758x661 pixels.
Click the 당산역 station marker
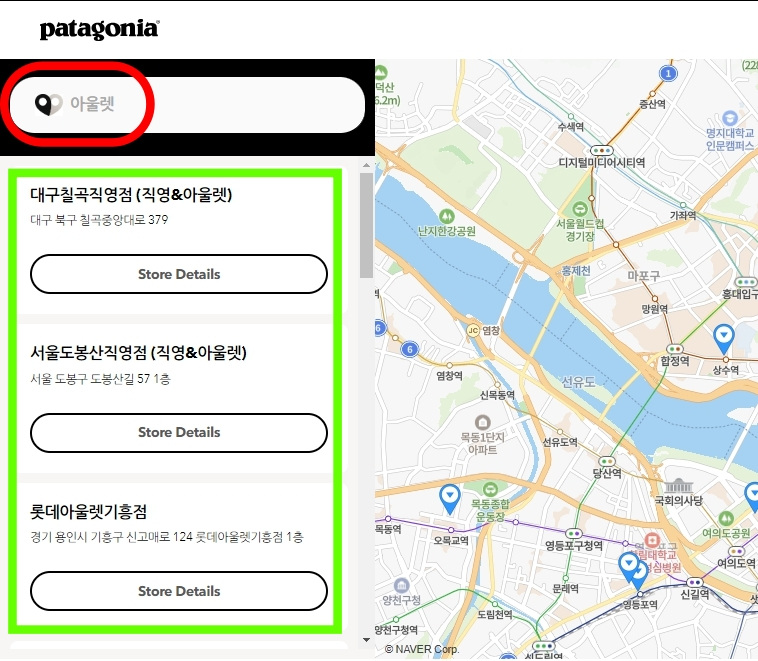(x=607, y=461)
